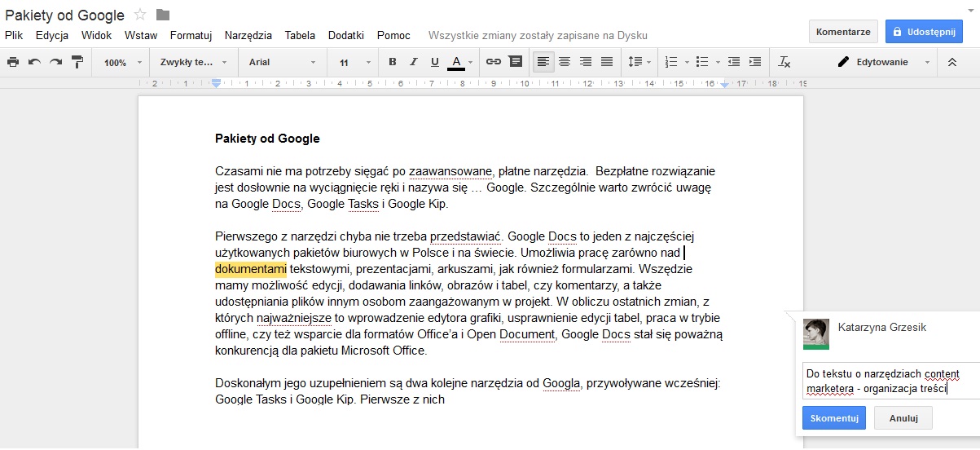This screenshot has height=450, width=980.
Task: Clear formatting with the Tx icon
Action: 784,62
